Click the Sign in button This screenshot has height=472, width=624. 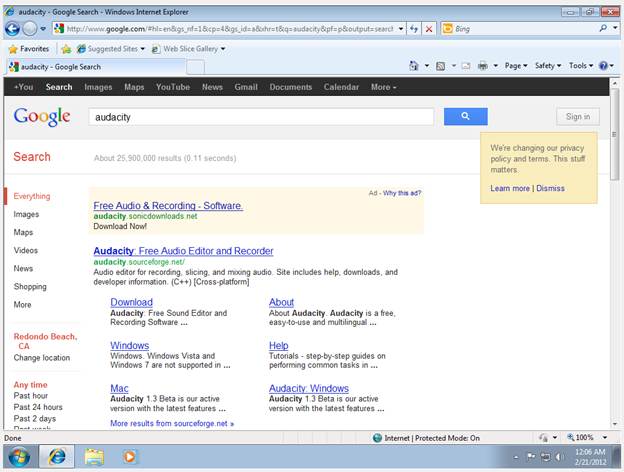point(578,117)
